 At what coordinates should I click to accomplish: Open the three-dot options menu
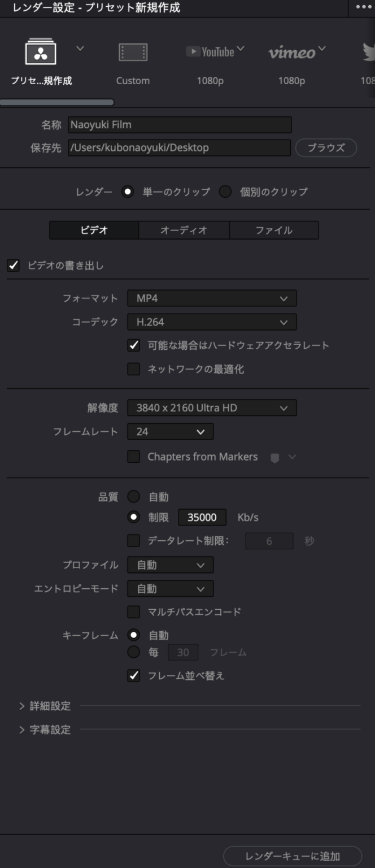364,8
